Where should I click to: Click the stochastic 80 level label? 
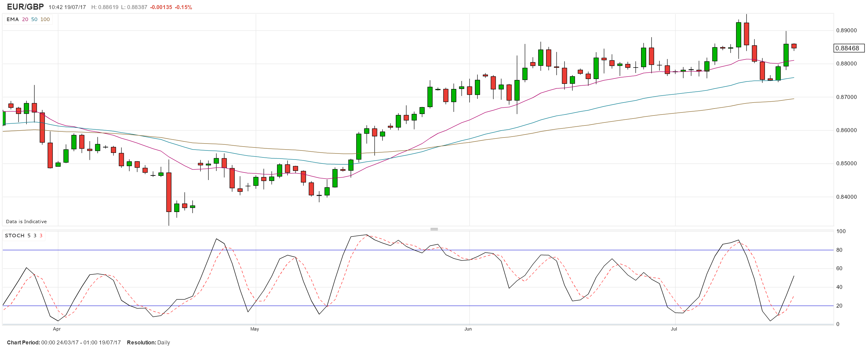coord(839,250)
